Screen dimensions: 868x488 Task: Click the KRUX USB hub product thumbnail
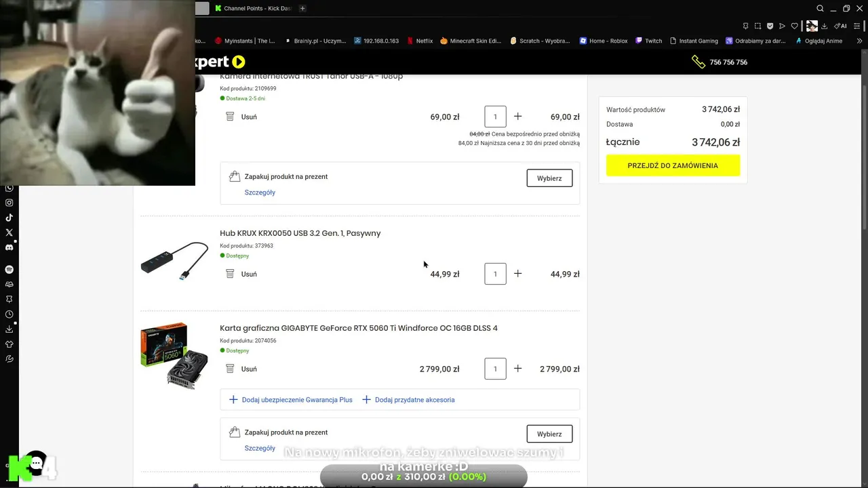(174, 261)
